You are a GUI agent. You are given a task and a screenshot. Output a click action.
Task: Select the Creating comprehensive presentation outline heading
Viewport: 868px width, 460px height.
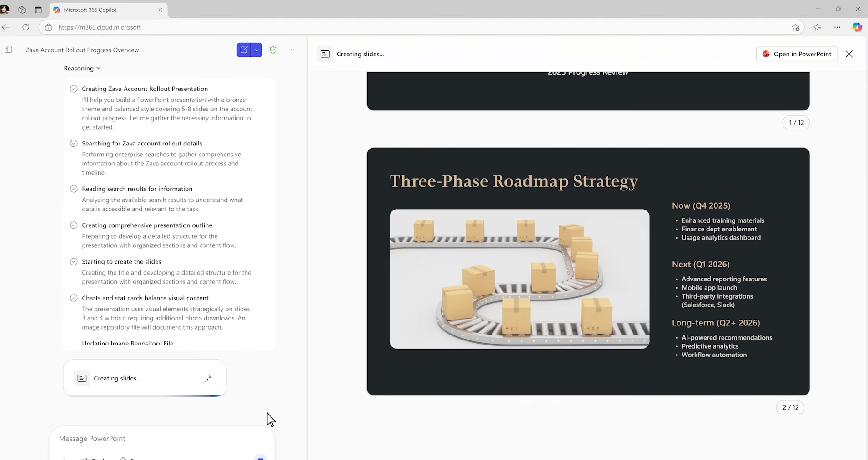(x=147, y=225)
